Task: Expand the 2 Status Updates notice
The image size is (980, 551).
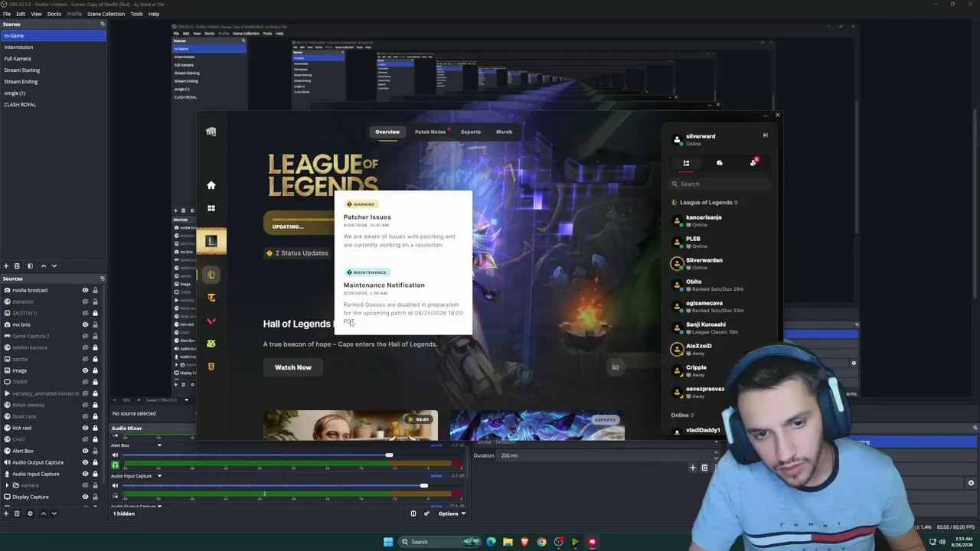Action: (x=297, y=253)
